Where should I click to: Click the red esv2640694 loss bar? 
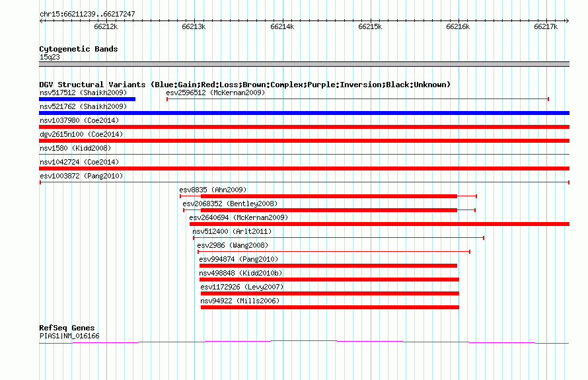(379, 224)
